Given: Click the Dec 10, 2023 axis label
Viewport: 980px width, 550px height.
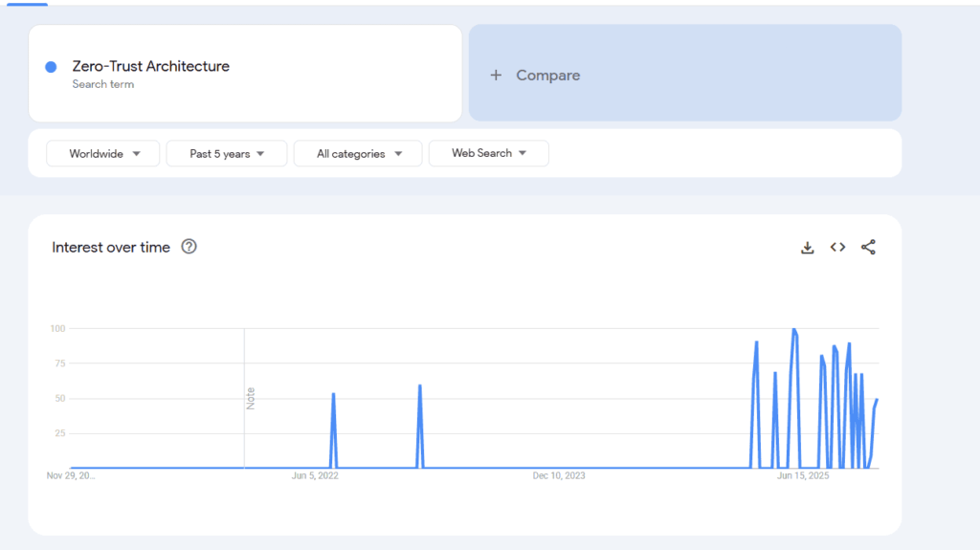Looking at the screenshot, I should click(x=560, y=475).
